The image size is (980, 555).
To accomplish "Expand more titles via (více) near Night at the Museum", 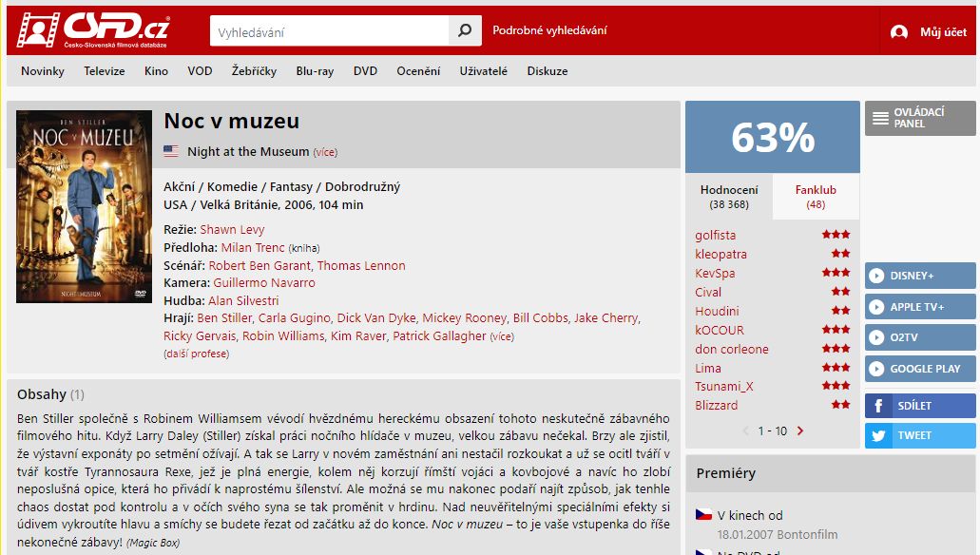I will click(325, 152).
